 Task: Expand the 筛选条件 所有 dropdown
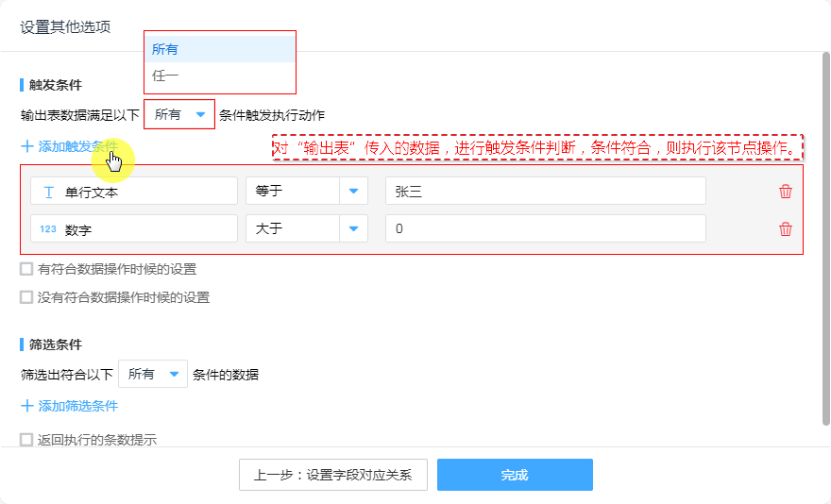tap(174, 375)
